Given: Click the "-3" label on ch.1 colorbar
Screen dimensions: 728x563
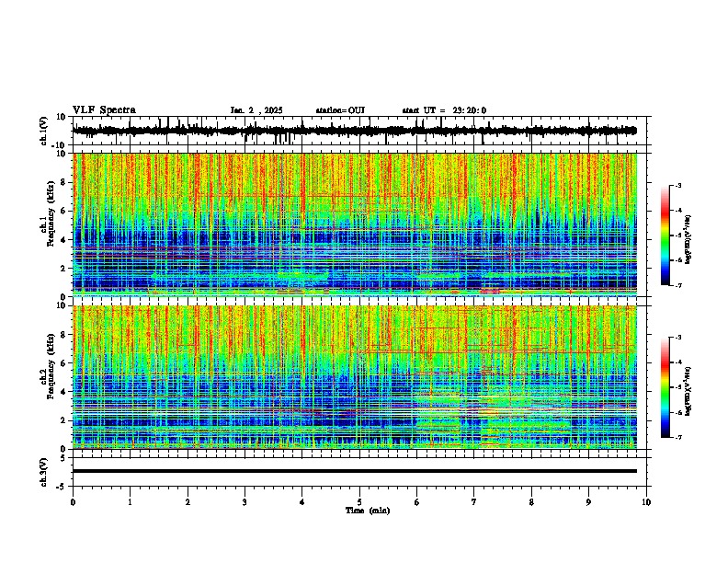Looking at the screenshot, I should 677,185.
